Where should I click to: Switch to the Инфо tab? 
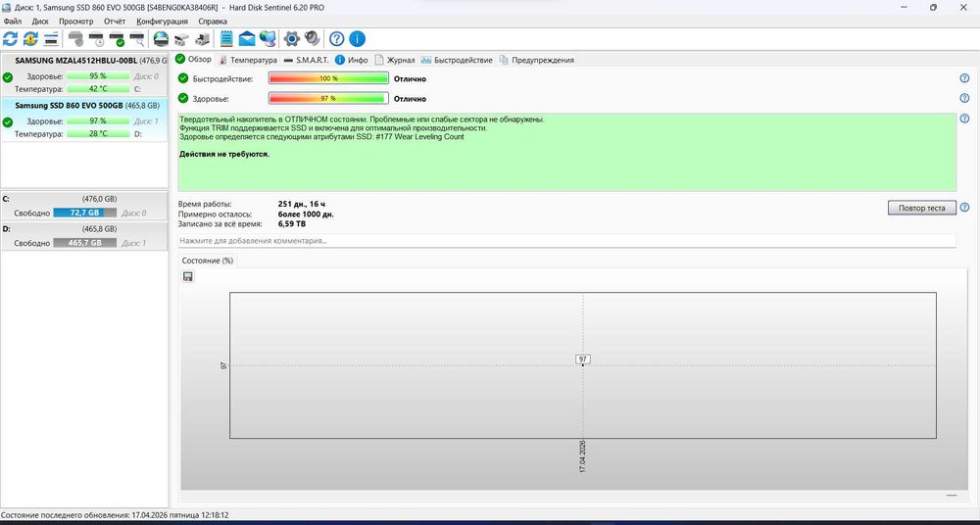pyautogui.click(x=351, y=60)
